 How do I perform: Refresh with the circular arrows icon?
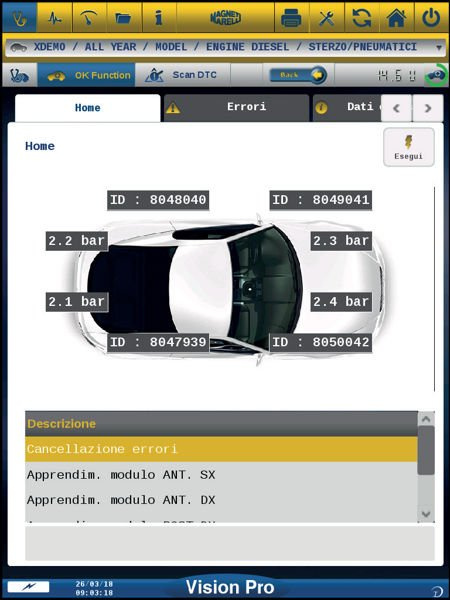(x=362, y=18)
